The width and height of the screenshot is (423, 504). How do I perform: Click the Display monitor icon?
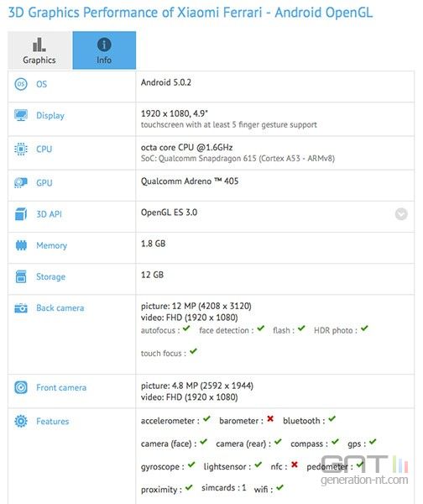tap(21, 115)
